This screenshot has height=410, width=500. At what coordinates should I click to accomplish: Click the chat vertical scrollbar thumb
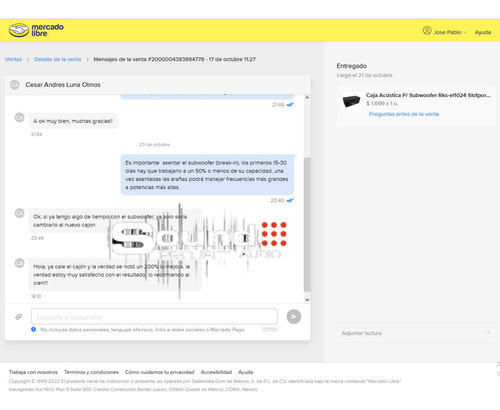point(307,225)
